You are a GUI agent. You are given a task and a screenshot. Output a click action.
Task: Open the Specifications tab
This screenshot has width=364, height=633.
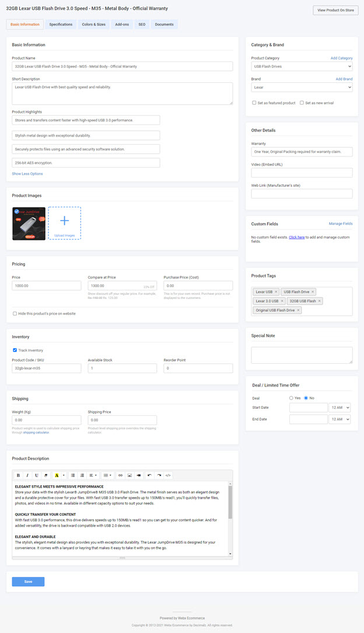61,24
